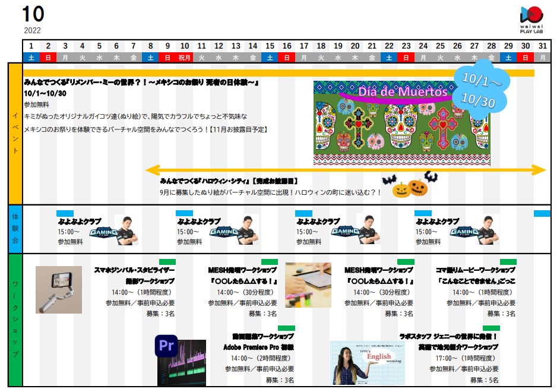
Task: Click the wai wai PLAY LAB logo
Action: [x=531, y=19]
